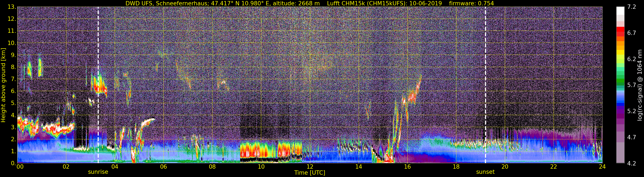
Task: Click the '4.2' colorbar tick value
Action: (x=631, y=163)
